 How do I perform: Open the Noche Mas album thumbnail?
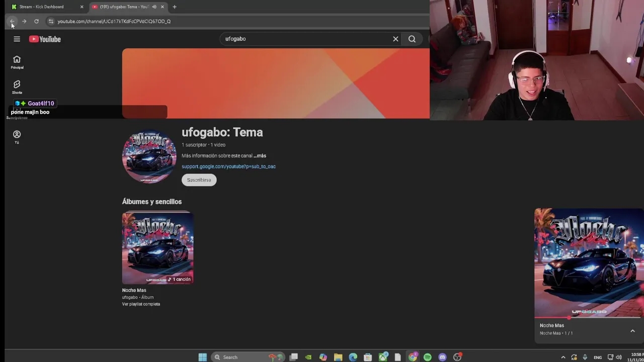point(157,248)
